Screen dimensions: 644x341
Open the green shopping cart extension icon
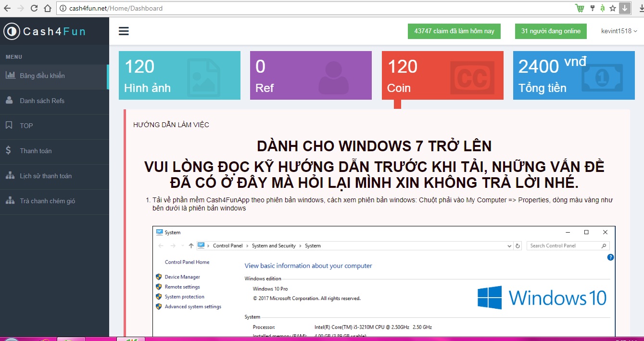tap(580, 8)
